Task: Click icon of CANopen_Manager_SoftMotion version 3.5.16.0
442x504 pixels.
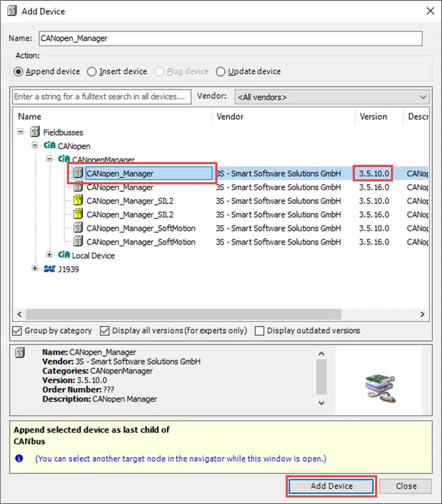Action: [78, 241]
